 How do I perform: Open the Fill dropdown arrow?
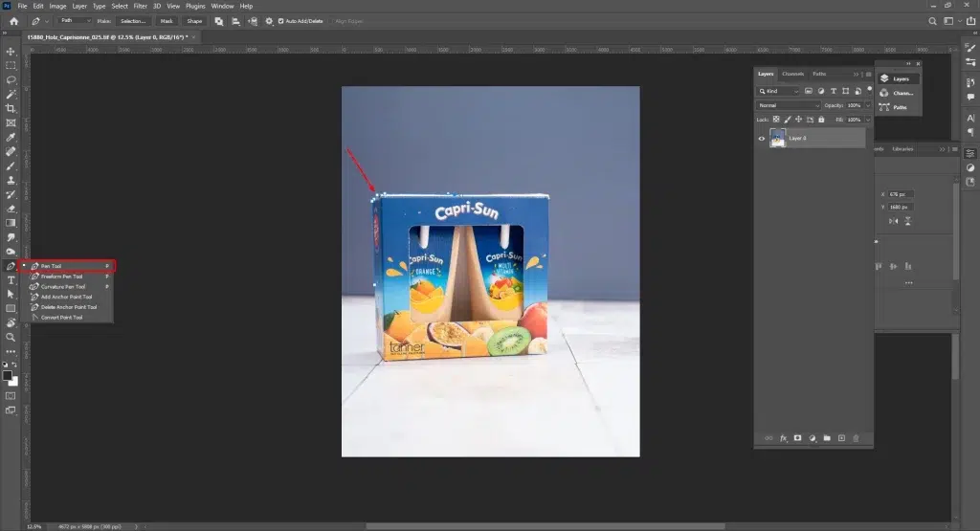tap(867, 120)
